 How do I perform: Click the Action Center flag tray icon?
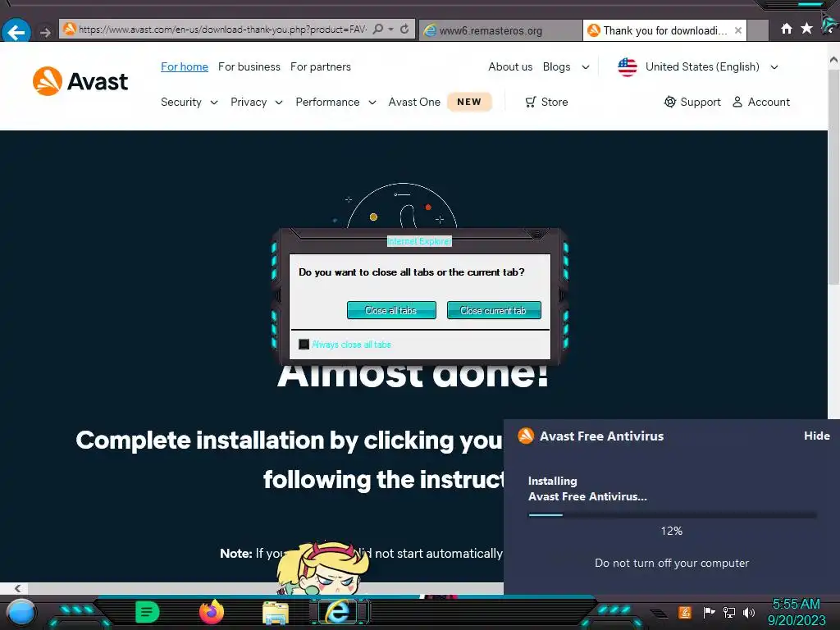(x=709, y=612)
